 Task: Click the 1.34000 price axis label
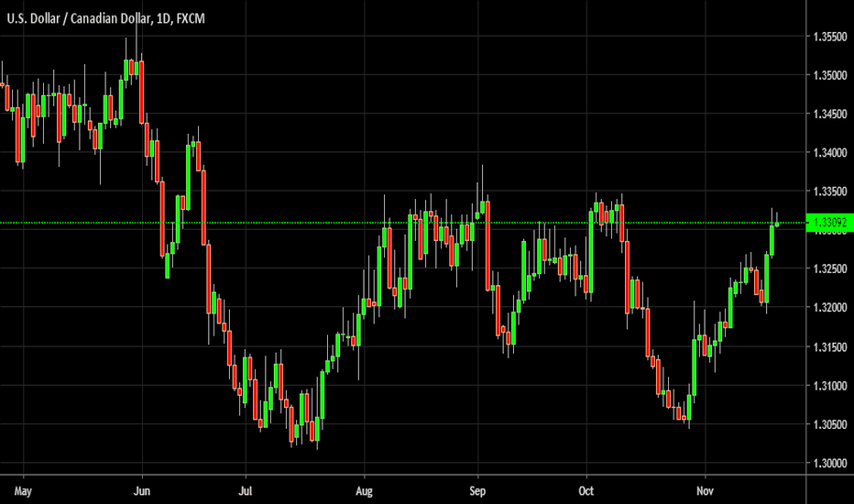coord(830,153)
